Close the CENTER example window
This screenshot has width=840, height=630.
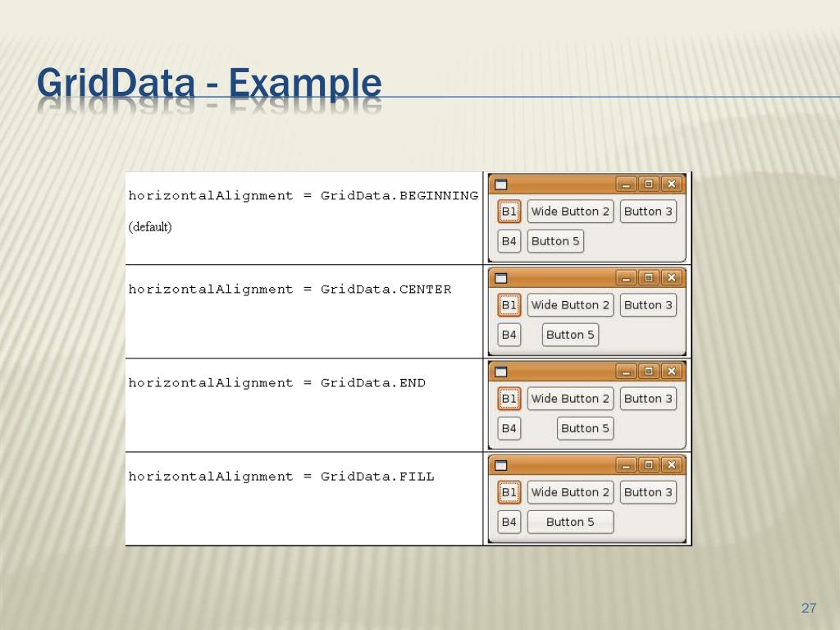[672, 278]
